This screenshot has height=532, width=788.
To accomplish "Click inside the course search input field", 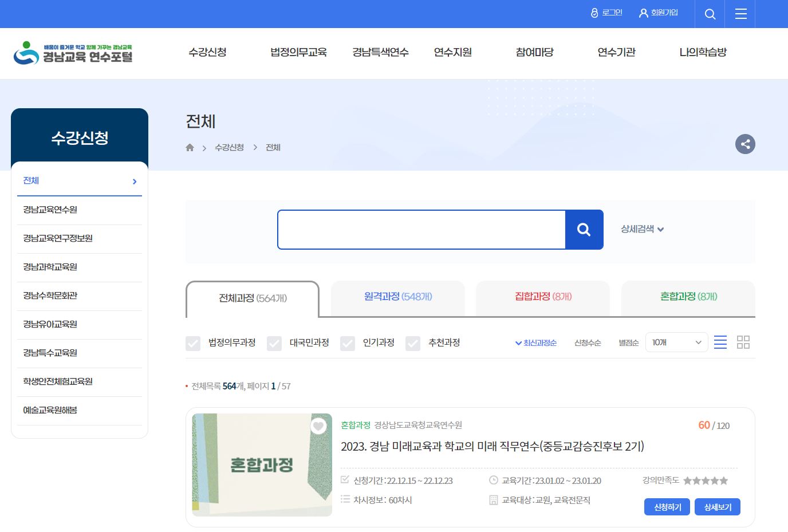I will tap(421, 230).
